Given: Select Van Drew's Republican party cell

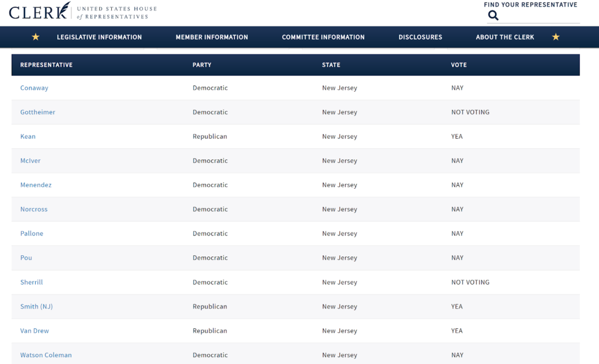Looking at the screenshot, I should tap(210, 331).
